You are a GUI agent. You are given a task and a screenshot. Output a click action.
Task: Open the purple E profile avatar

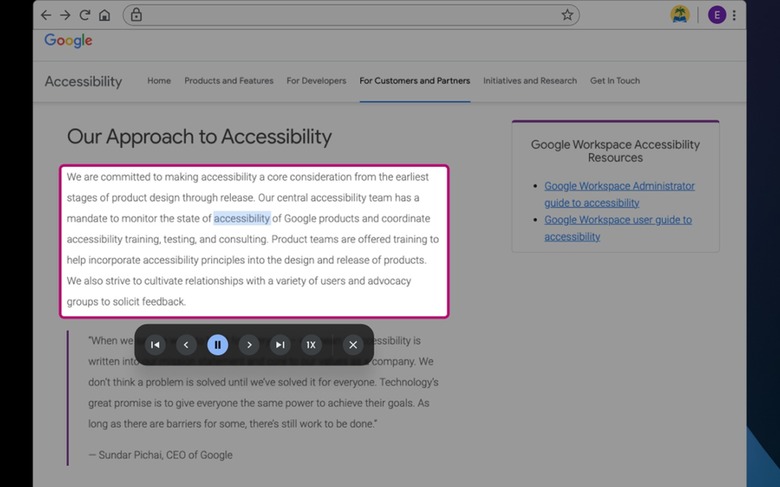click(x=717, y=15)
